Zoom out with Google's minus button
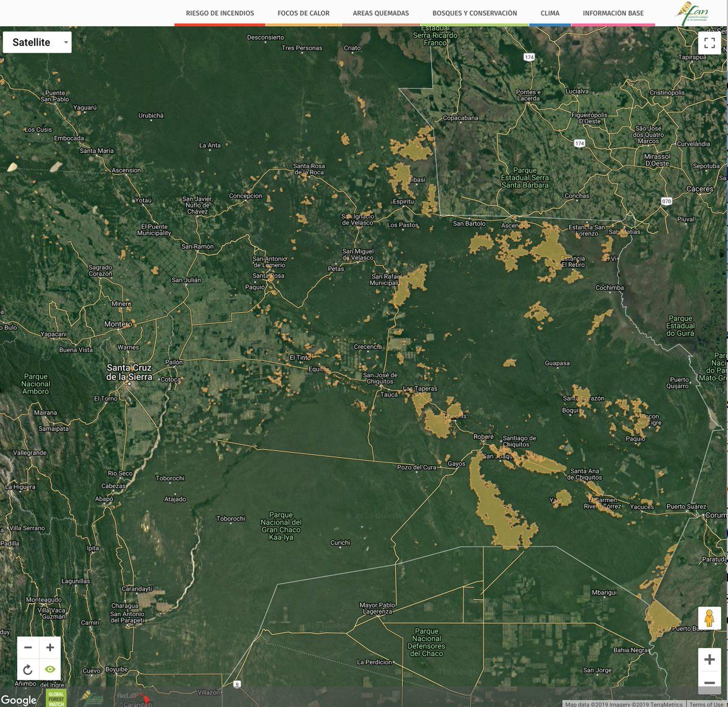The width and height of the screenshot is (728, 707). 709,683
